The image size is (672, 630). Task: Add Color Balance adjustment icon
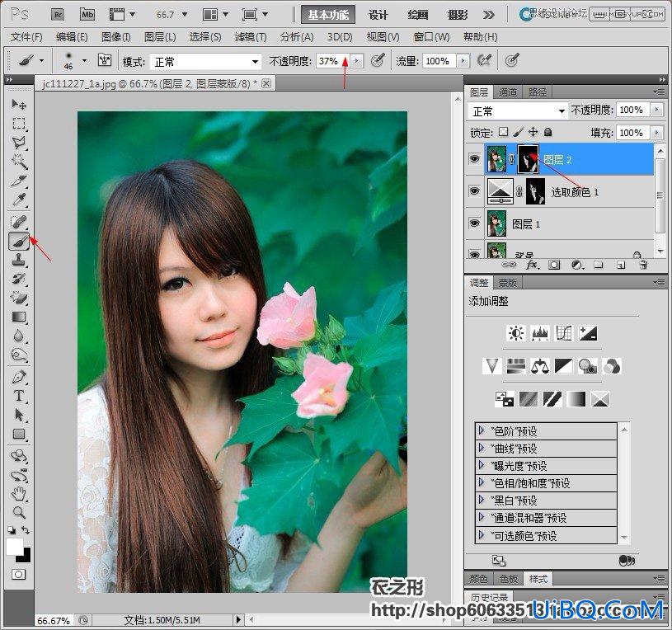tap(540, 366)
